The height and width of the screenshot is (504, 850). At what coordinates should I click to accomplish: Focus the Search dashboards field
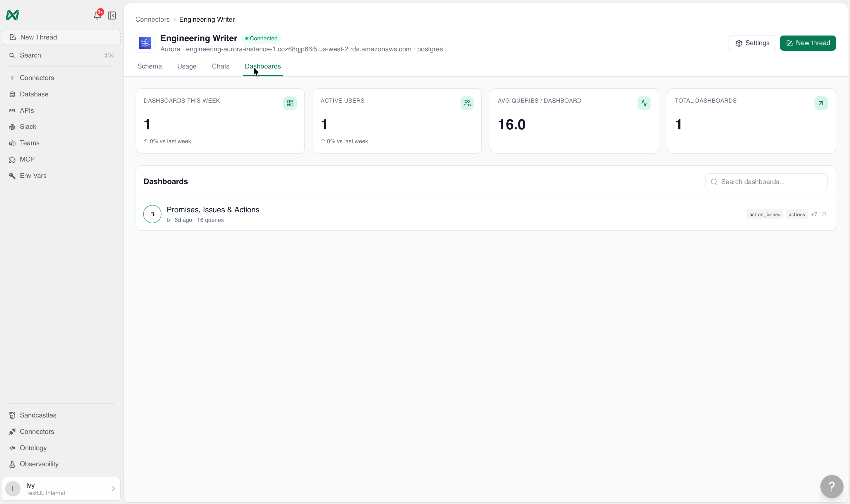766,182
